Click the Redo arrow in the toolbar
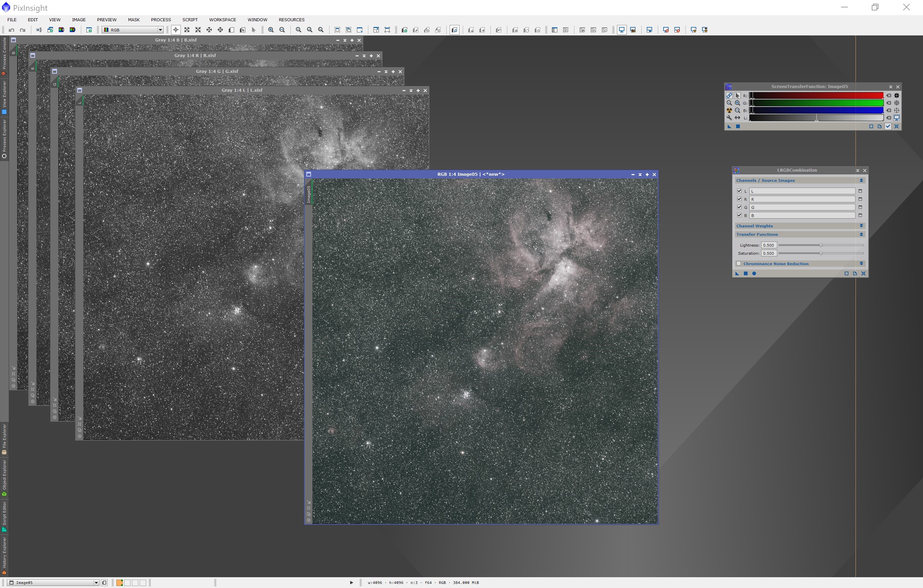 23,30
